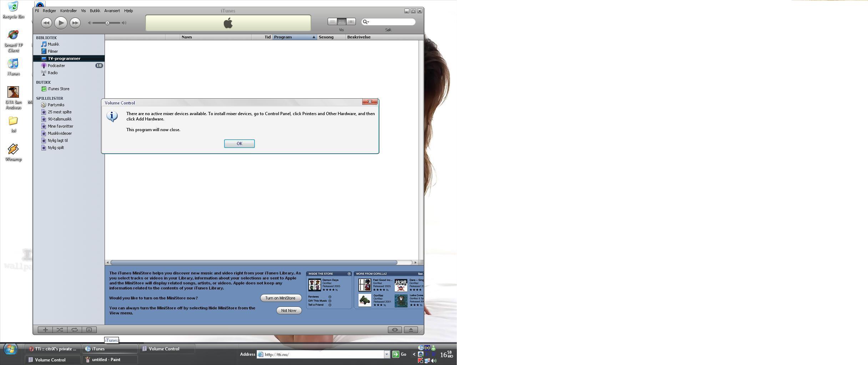Screen dimensions: 868x365
Task: Click the Gorillaz 2001 album cover
Action: pyautogui.click(x=365, y=300)
